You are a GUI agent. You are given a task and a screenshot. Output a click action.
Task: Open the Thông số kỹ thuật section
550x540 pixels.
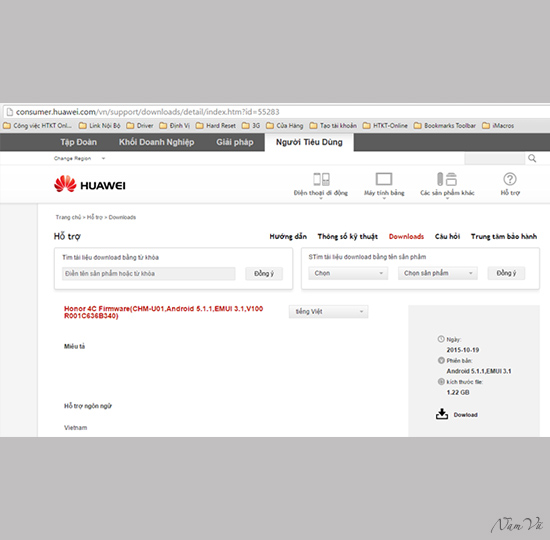(348, 236)
